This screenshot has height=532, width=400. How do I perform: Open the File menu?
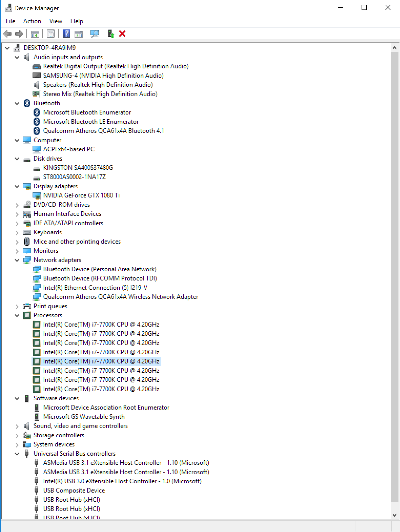(11, 21)
